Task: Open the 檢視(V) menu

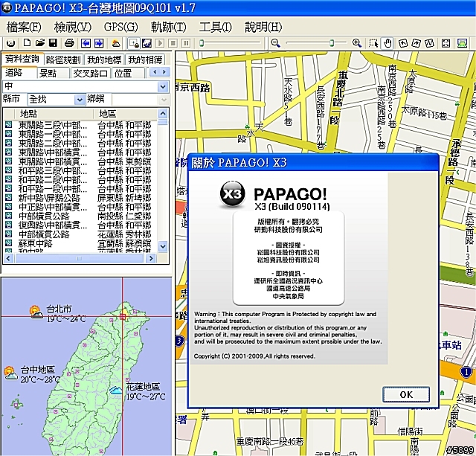Action: 73,27
